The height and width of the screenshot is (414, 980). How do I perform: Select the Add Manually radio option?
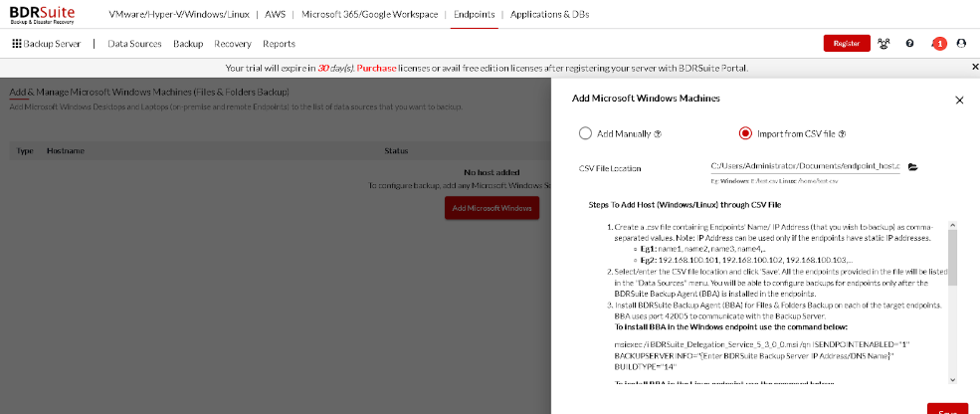click(585, 133)
